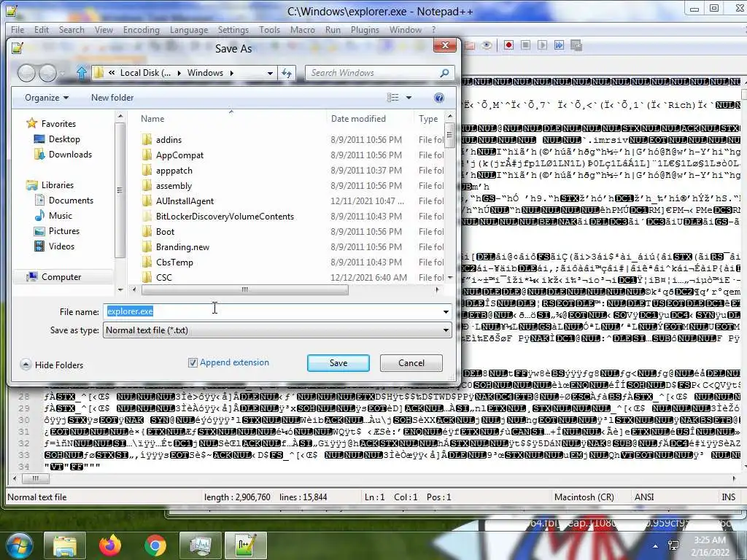Expand the chevron after Local Disk in path
The height and width of the screenshot is (560, 747).
click(x=179, y=73)
